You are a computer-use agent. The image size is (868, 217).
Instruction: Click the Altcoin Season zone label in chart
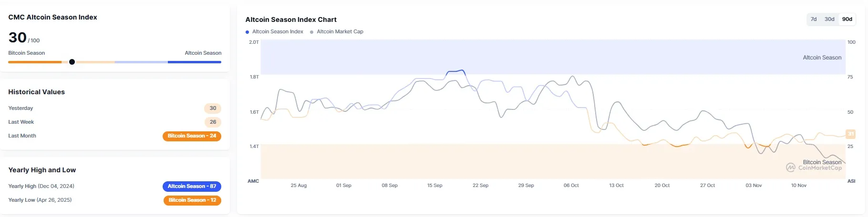[822, 58]
